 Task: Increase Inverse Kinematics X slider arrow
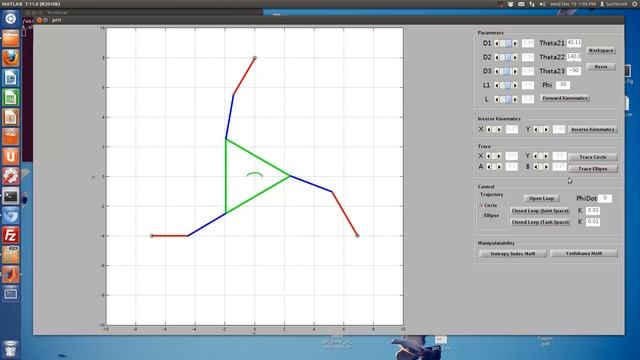point(499,129)
